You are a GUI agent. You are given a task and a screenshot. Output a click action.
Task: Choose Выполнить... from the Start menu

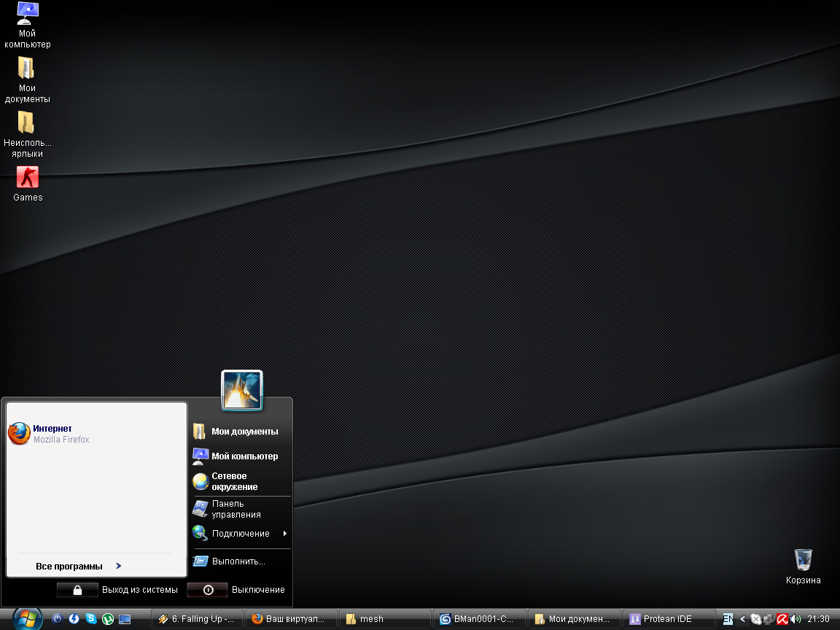[238, 561]
